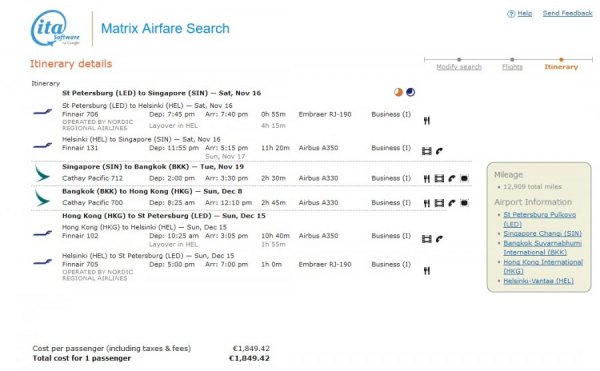600x371 pixels.
Task: Click the meal icon for Cathay Pacific 712
Action: coord(427,179)
